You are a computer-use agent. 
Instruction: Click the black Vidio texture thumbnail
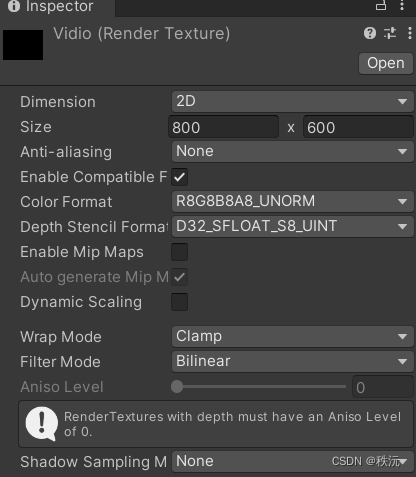pos(23,45)
